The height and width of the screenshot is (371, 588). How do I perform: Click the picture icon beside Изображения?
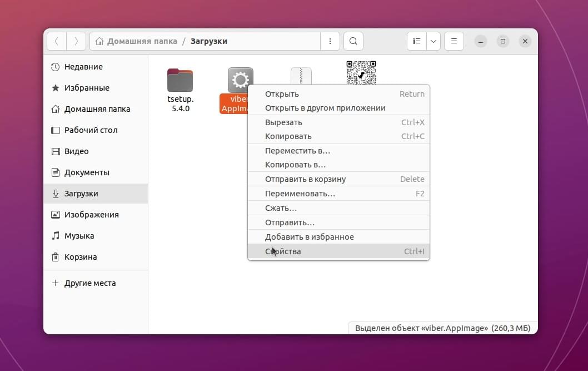tap(56, 215)
